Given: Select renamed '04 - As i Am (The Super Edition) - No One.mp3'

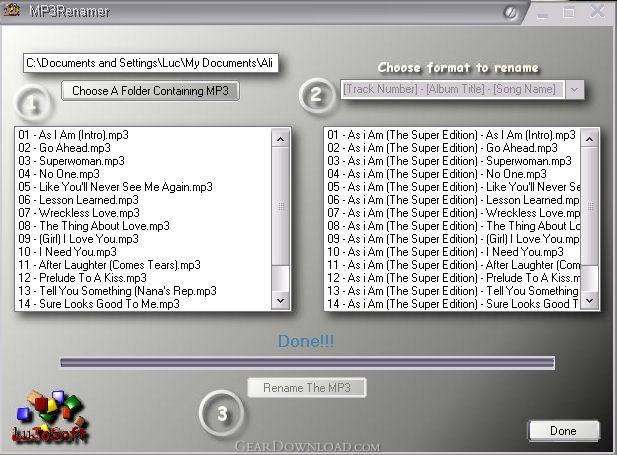Looking at the screenshot, I should point(453,174).
